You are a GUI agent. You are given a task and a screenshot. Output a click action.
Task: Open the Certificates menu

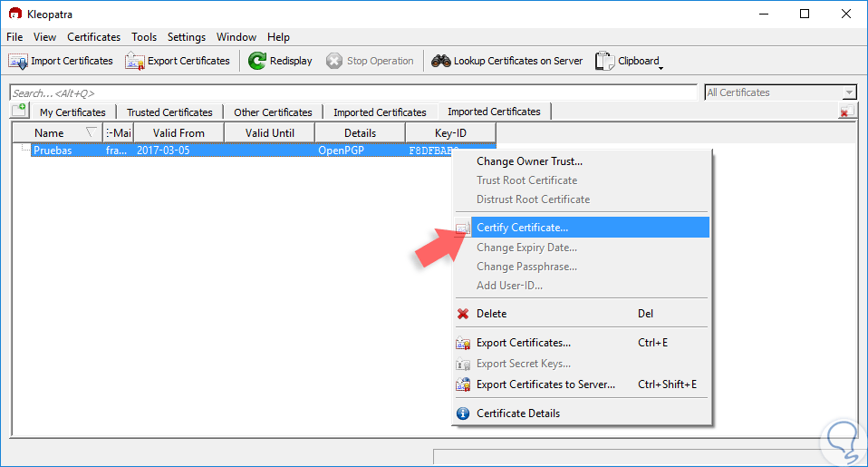93,37
